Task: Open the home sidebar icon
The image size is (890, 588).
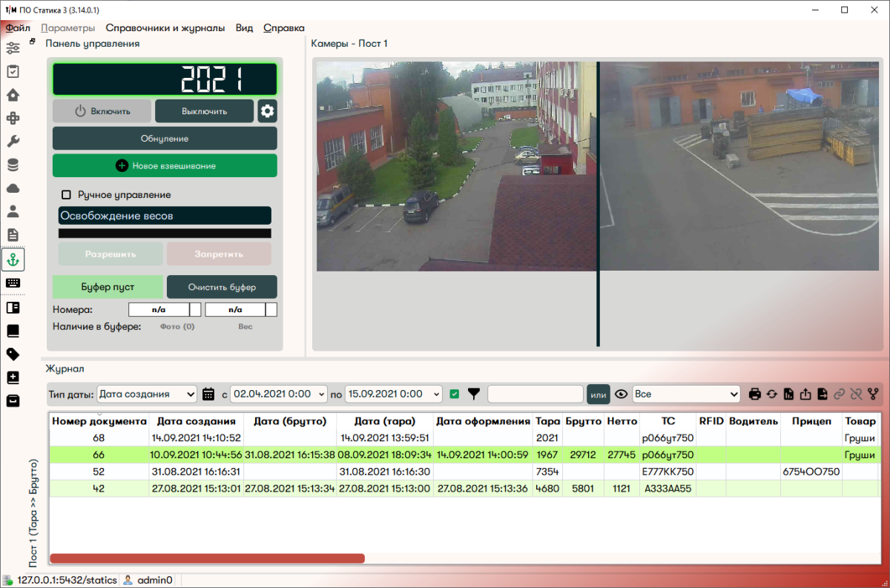Action: [x=13, y=95]
